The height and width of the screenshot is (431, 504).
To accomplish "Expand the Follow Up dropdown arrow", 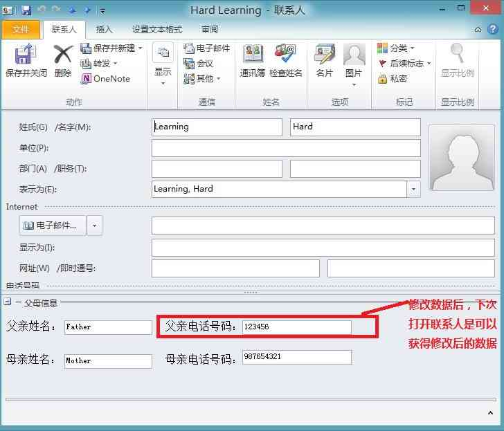I will coord(429,63).
